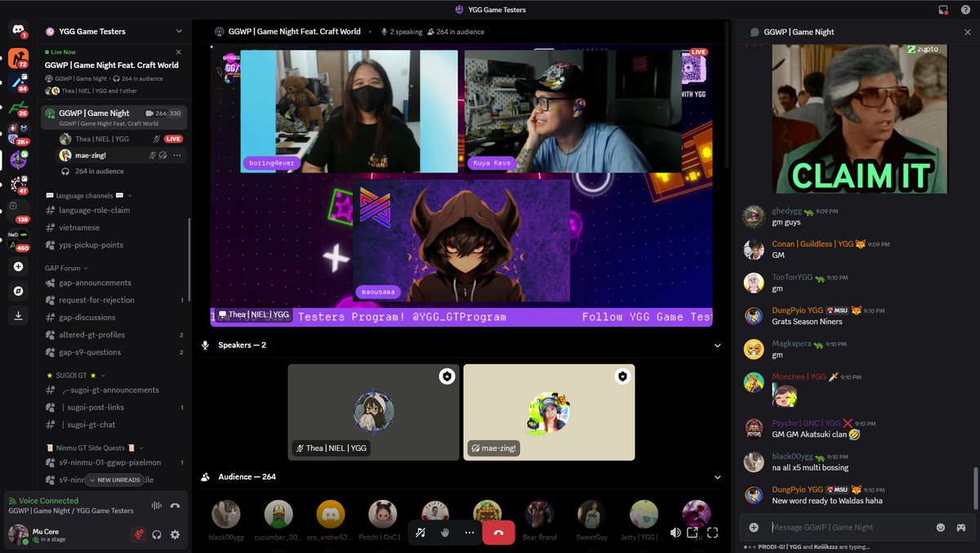This screenshot has height=553, width=980.
Task: Dismiss the Live Now stage banner
Action: click(x=179, y=52)
